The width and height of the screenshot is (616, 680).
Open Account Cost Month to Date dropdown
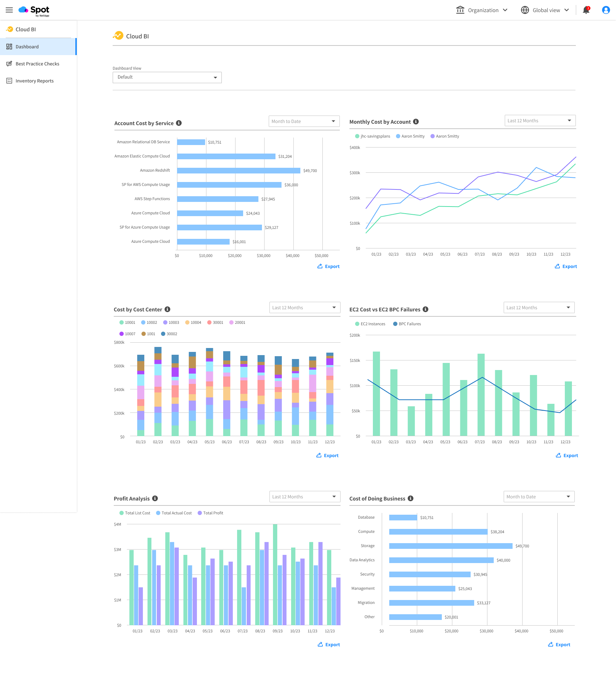[304, 121]
